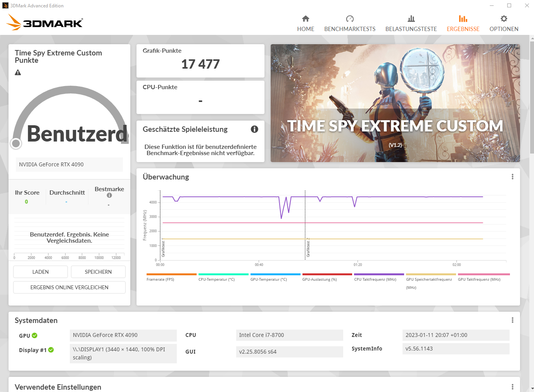Open the Überwachung three-dot menu
Screen dimensions: 534x392
pos(512,177)
